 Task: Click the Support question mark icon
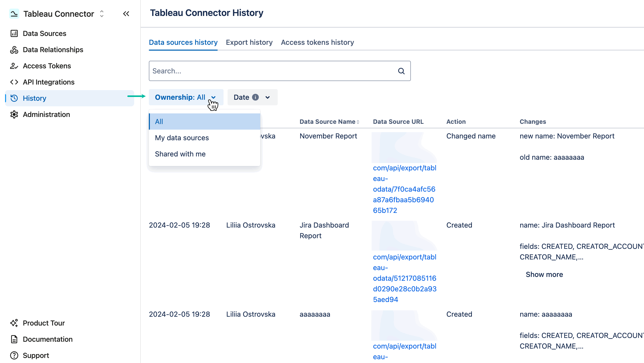tap(14, 355)
